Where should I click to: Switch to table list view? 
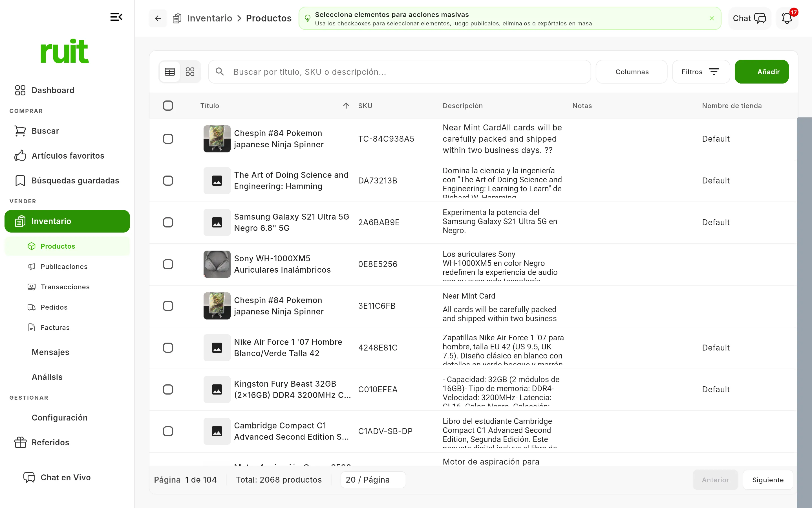pos(170,72)
